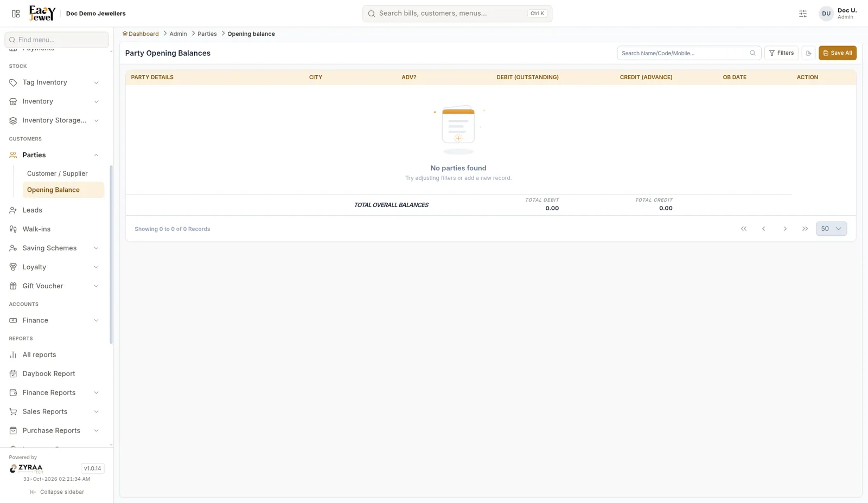Click the Tag Inventory tag icon
The height and width of the screenshot is (503, 868).
pyautogui.click(x=13, y=82)
